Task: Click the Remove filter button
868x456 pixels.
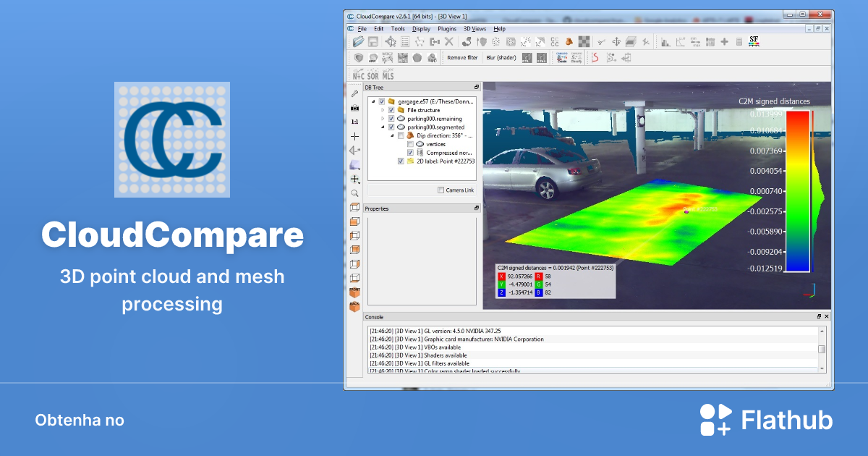Action: (462, 57)
